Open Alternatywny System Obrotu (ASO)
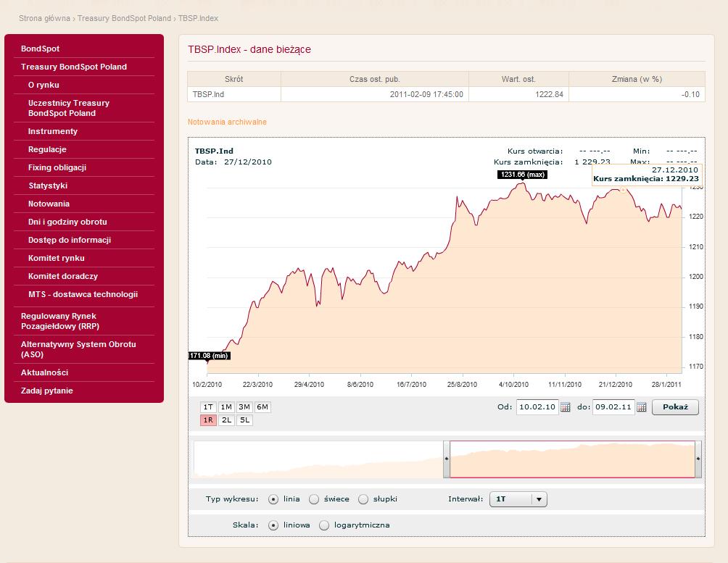728x563 pixels. click(78, 349)
